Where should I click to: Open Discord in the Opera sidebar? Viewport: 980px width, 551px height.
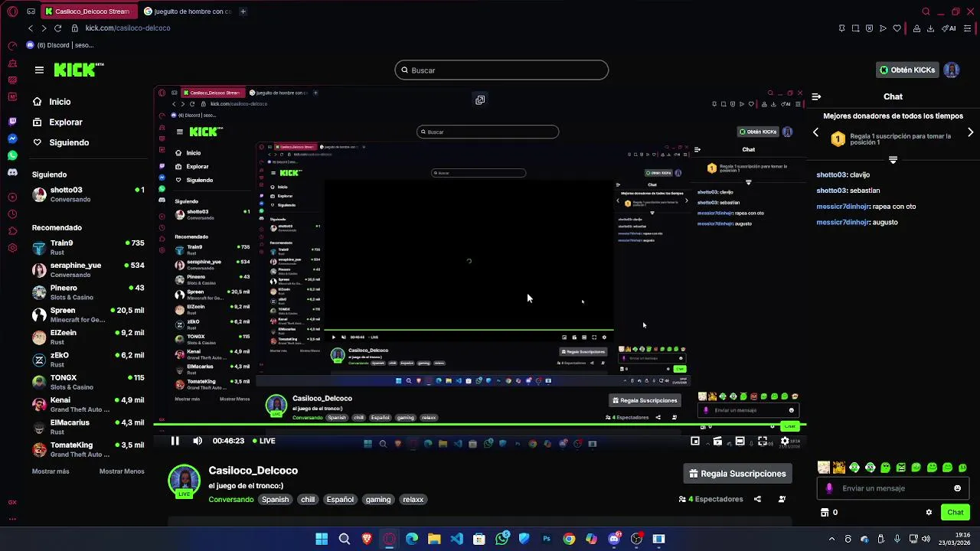pyautogui.click(x=12, y=172)
